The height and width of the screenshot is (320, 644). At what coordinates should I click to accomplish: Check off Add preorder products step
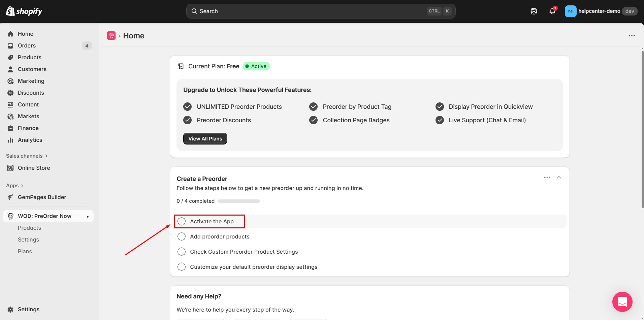[182, 236]
